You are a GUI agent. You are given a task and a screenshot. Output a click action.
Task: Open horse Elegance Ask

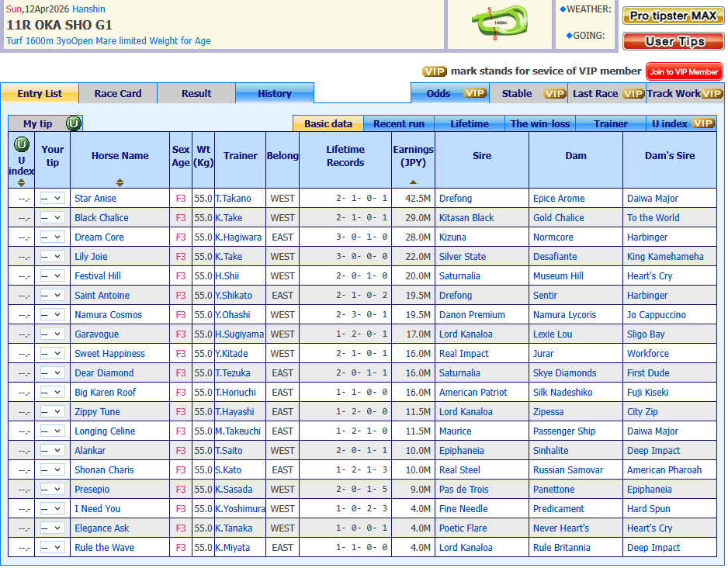pos(102,528)
